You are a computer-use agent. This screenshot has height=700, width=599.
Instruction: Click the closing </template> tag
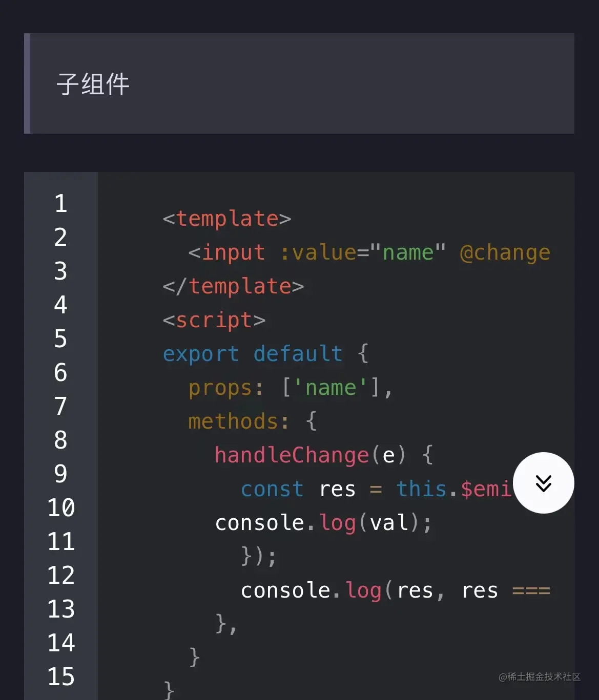click(x=233, y=287)
